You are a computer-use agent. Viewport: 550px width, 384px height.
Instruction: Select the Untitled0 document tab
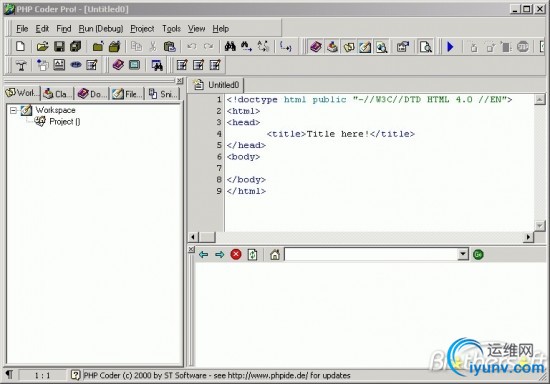click(216, 85)
